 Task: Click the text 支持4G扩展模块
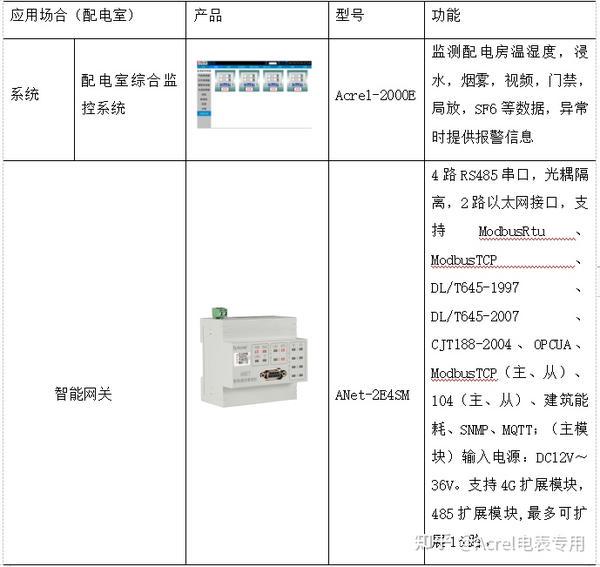[x=522, y=486]
